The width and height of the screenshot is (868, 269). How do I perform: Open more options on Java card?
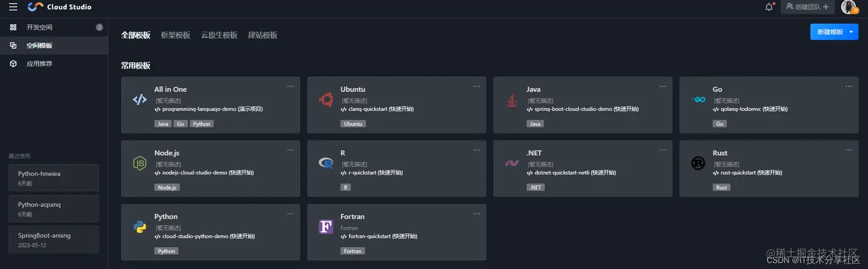[662, 86]
